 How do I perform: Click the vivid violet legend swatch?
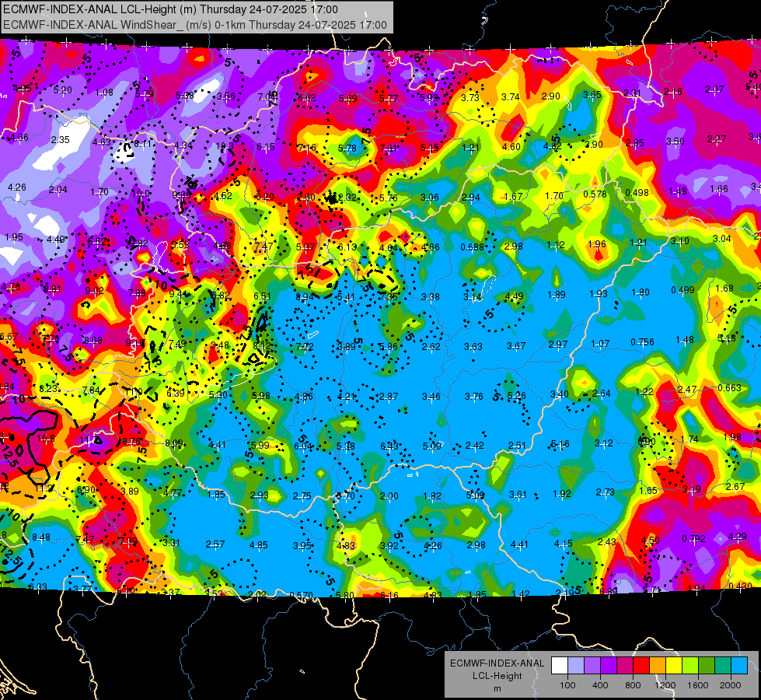click(x=609, y=665)
